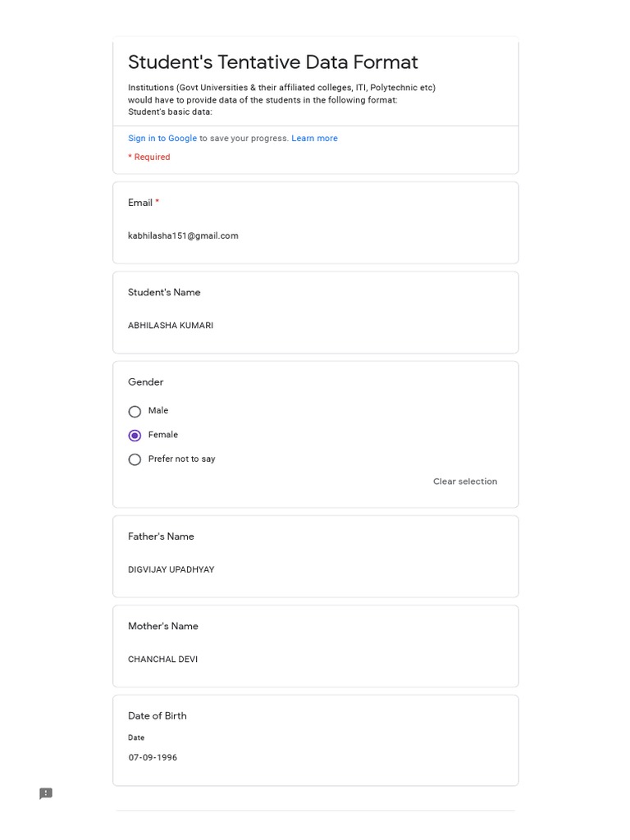The image size is (630, 840).
Task: Click the form description paragraph
Action: point(282,99)
